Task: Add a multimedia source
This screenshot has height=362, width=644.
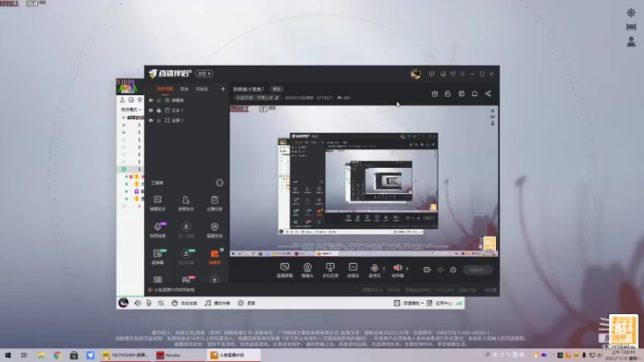Action: pyautogui.click(x=353, y=270)
